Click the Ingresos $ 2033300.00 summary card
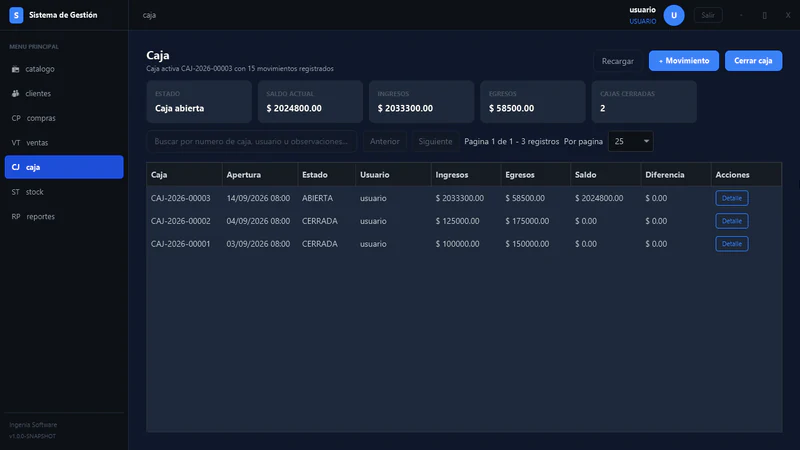This screenshot has width=800, height=450. click(421, 102)
